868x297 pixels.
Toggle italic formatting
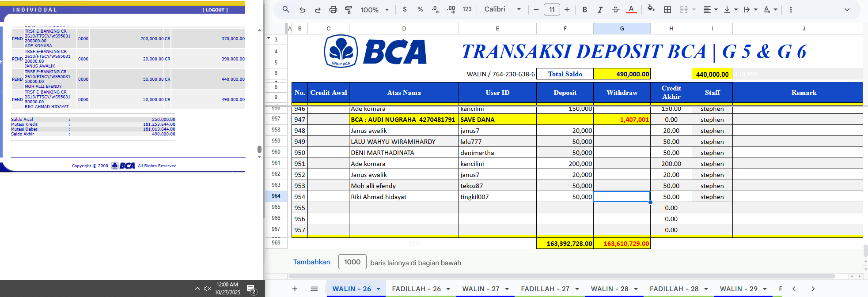click(600, 9)
